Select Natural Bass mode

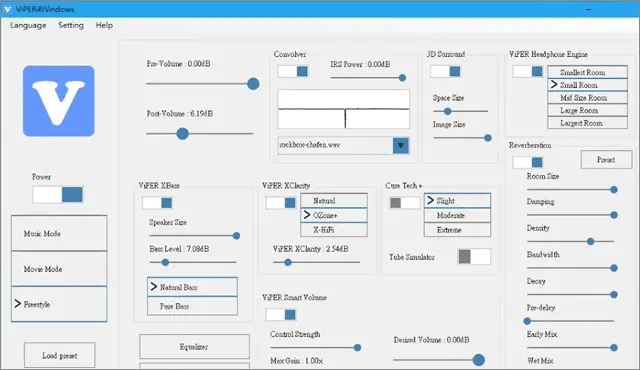tap(192, 287)
